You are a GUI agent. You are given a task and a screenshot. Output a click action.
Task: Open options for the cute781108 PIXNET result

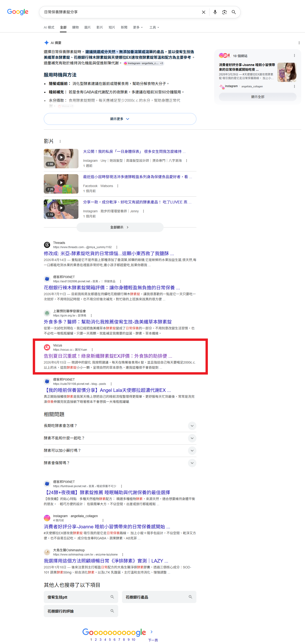(x=111, y=384)
